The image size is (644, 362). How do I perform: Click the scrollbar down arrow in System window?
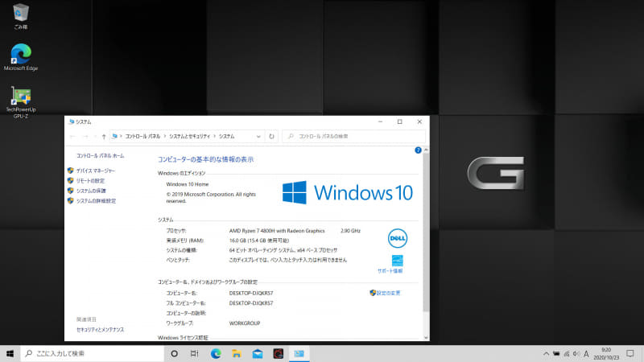(426, 337)
